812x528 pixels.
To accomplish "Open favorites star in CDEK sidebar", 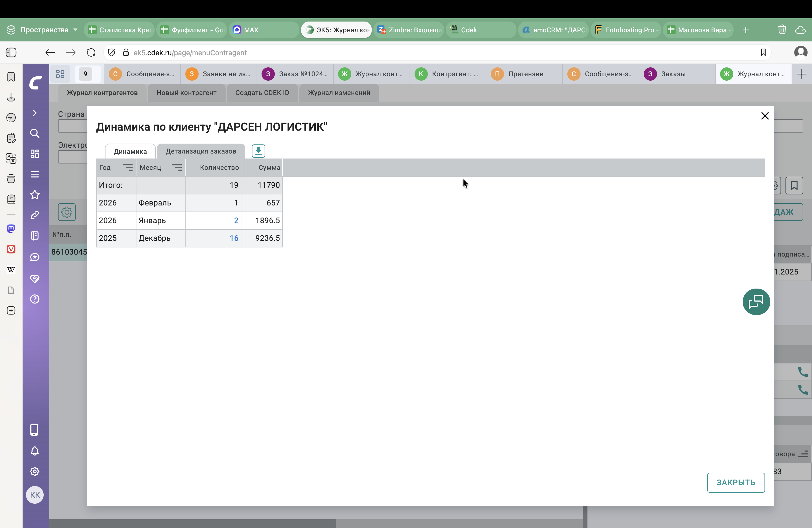I will coord(35,195).
